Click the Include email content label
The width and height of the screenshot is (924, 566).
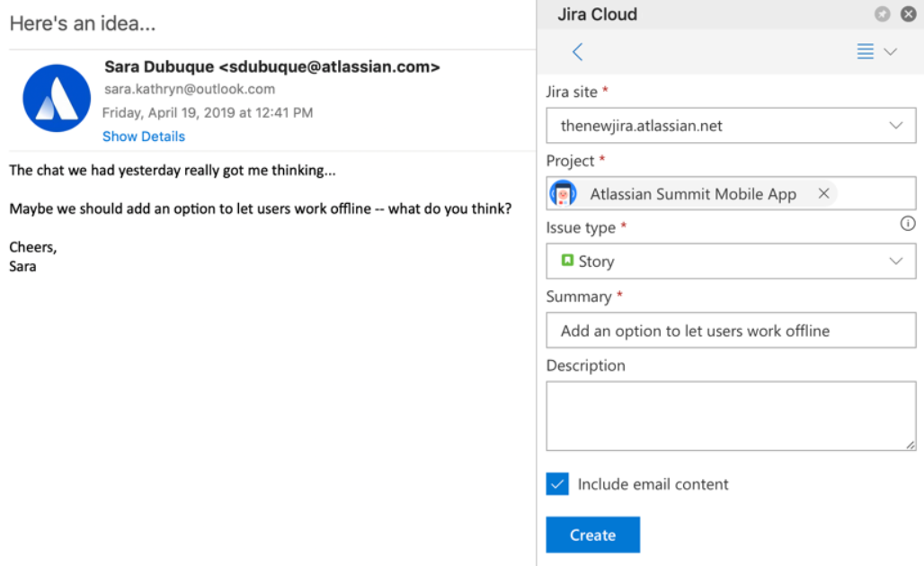click(x=653, y=484)
